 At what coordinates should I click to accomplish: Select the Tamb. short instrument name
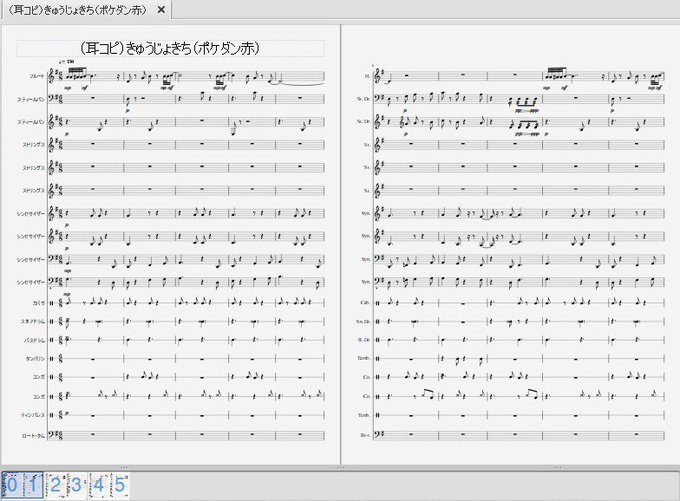click(364, 358)
